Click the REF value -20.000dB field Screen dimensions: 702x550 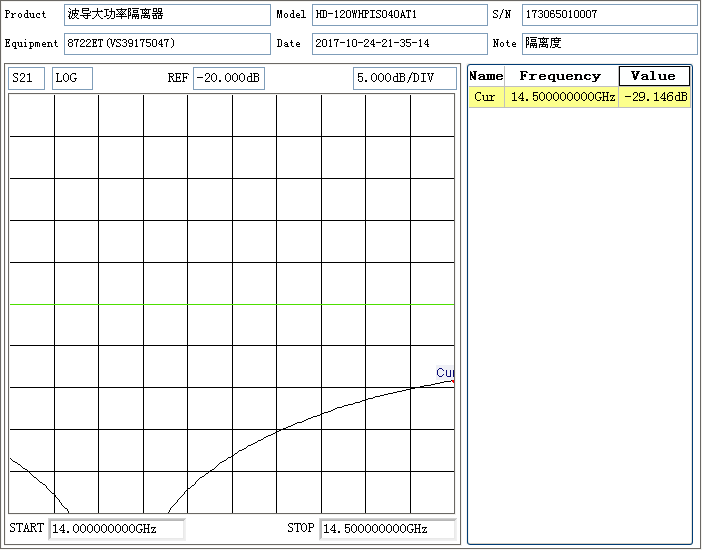pyautogui.click(x=229, y=78)
